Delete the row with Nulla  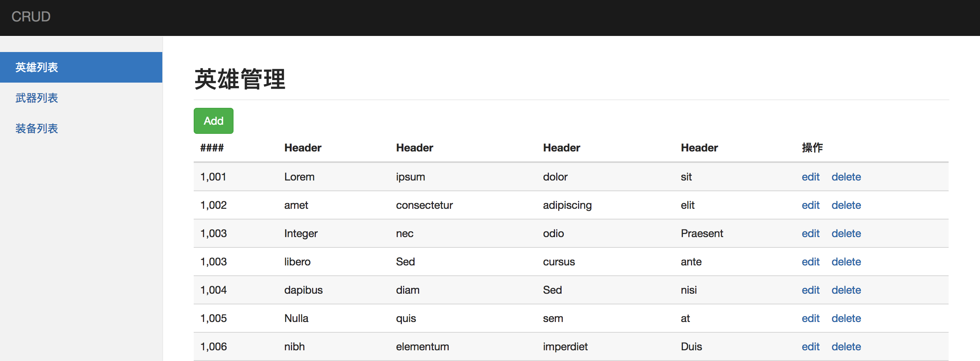pyautogui.click(x=846, y=318)
